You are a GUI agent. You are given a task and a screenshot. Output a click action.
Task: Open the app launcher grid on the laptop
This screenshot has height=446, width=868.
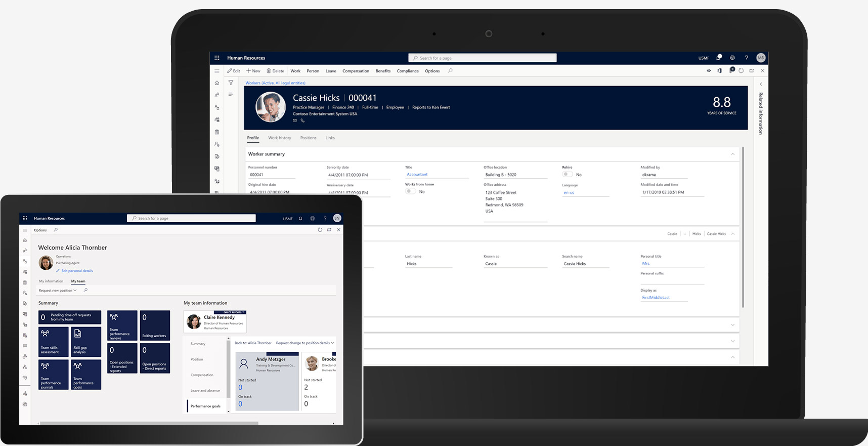tap(216, 58)
